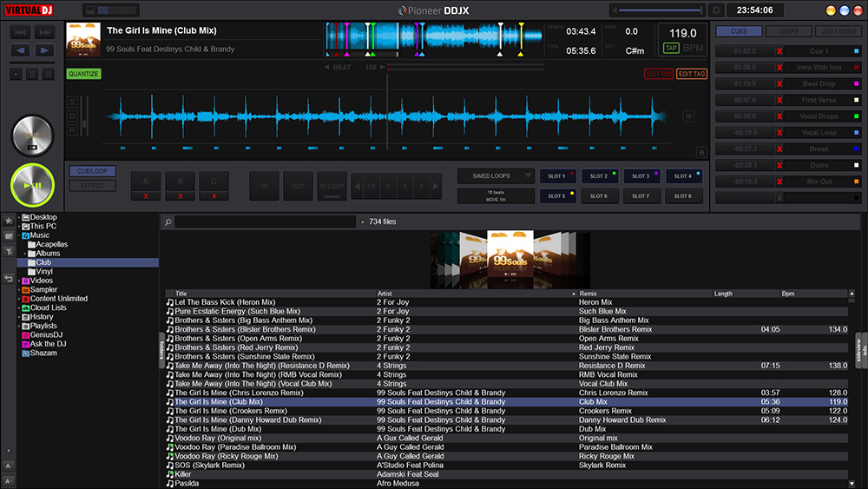Select the Vinyl folder

(x=43, y=271)
